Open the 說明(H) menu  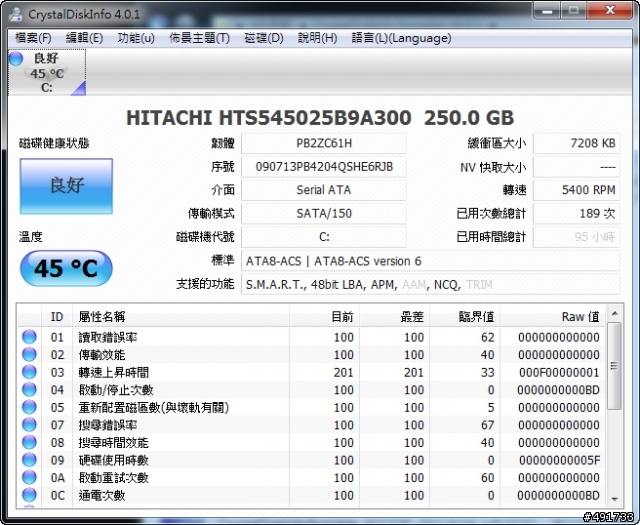click(317, 38)
